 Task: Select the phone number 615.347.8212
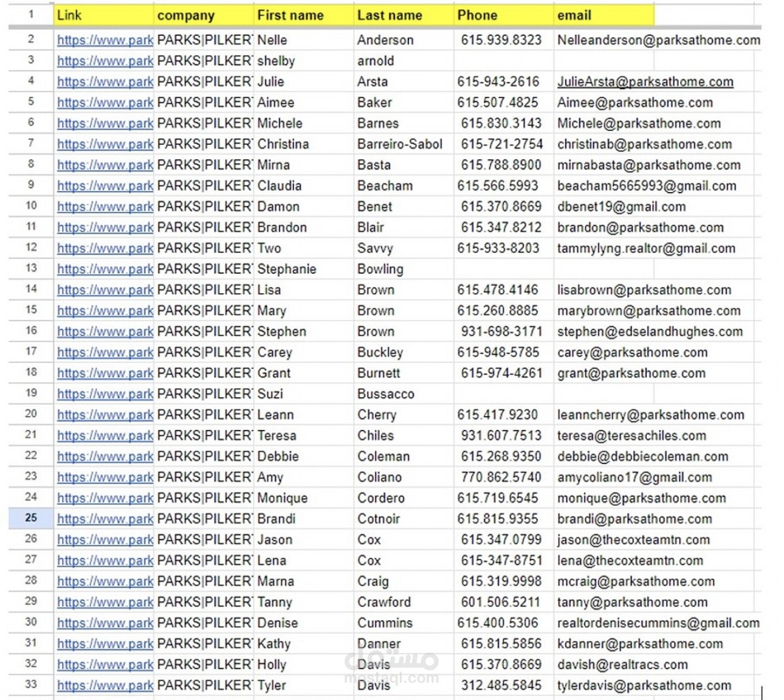click(x=501, y=227)
